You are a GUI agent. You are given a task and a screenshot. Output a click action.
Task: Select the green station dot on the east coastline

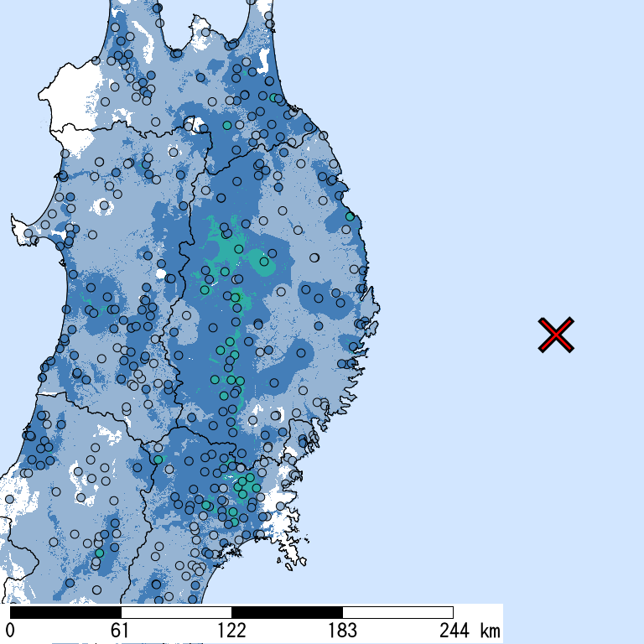tap(350, 216)
